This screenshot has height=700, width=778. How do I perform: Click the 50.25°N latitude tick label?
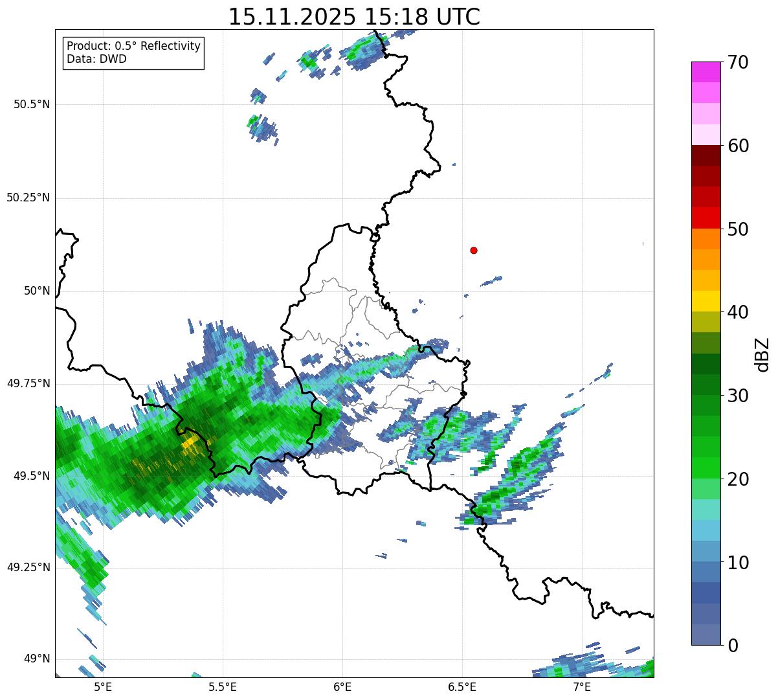pos(28,198)
